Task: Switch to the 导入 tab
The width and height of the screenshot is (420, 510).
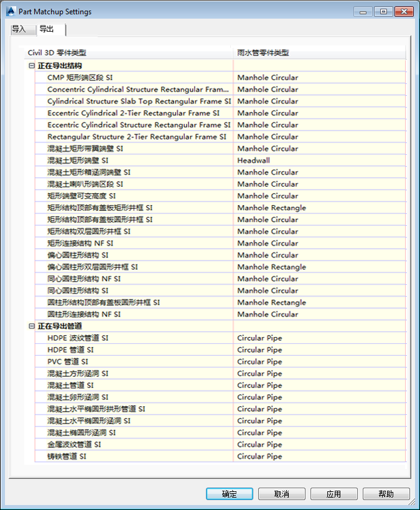Action: pos(22,29)
